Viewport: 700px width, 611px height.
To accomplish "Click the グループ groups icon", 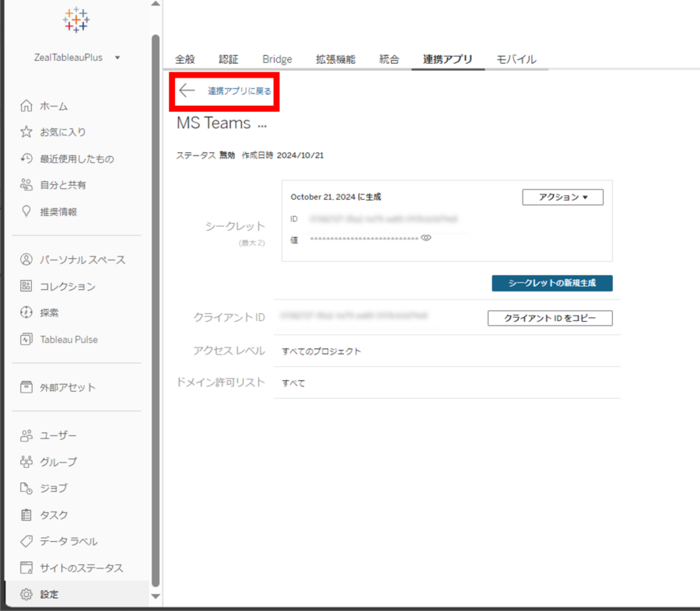I will coord(26,462).
